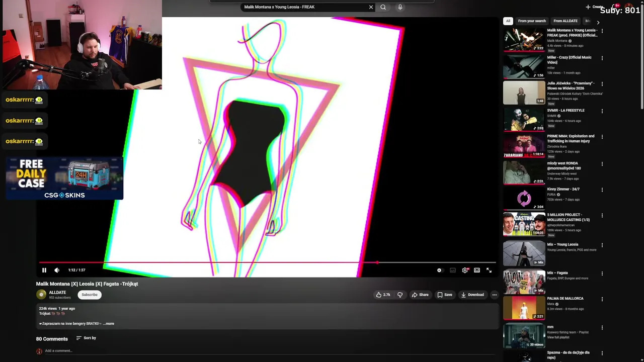Click the search magnifier icon
644x362 pixels.
click(383, 7)
